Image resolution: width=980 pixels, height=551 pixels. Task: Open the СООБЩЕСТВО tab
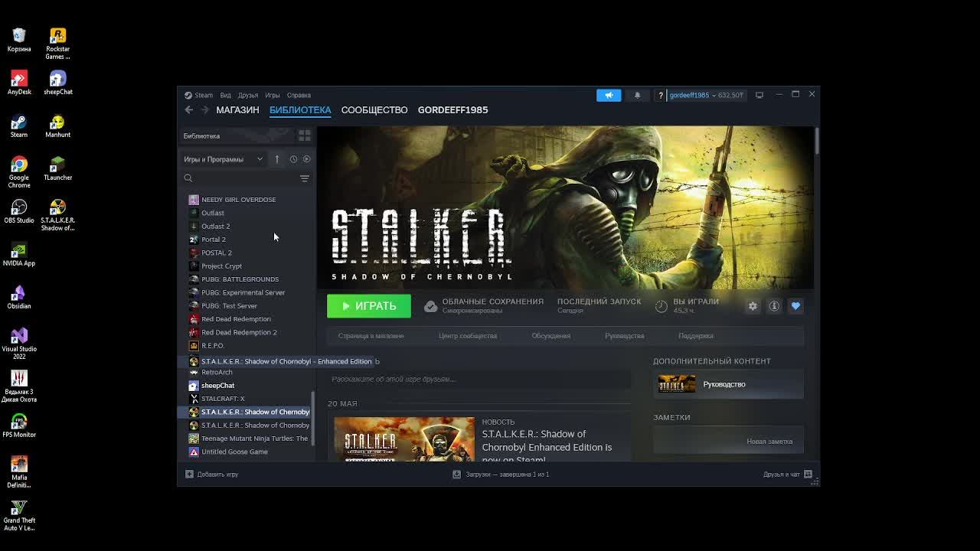(374, 110)
